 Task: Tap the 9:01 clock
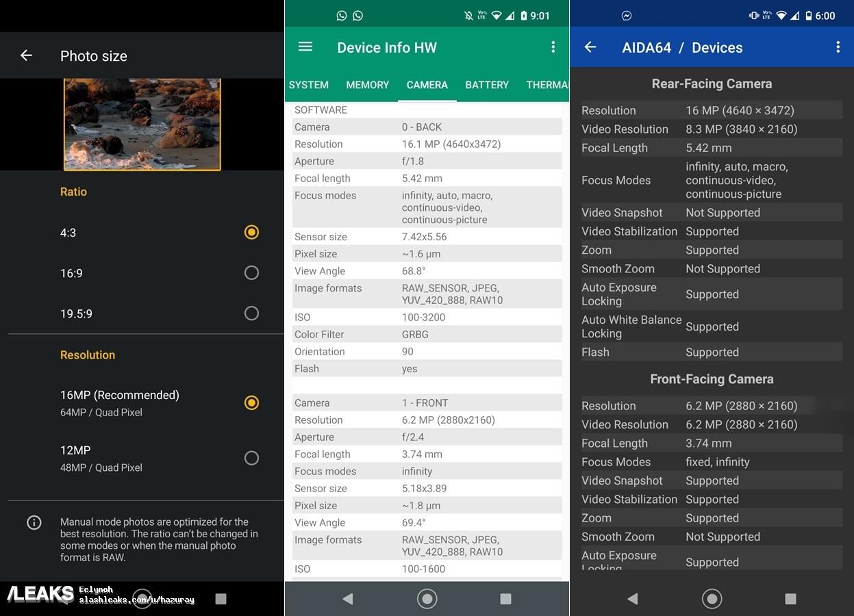tap(540, 16)
